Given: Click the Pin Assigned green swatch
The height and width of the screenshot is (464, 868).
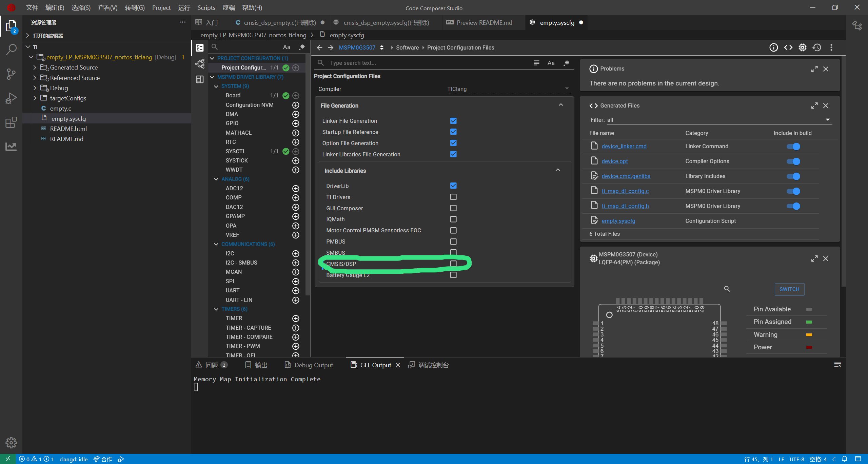Looking at the screenshot, I should coord(809,322).
